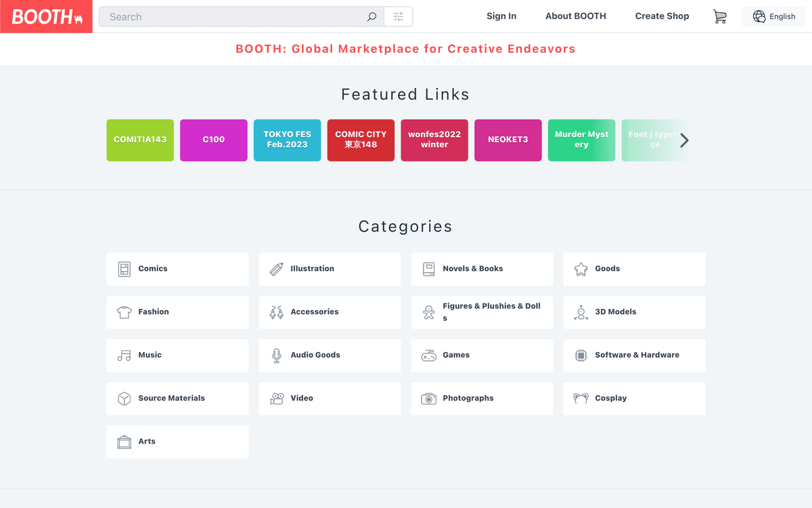Open COMIC CITY 東京148 link
The height and width of the screenshot is (508, 812).
pos(361,140)
